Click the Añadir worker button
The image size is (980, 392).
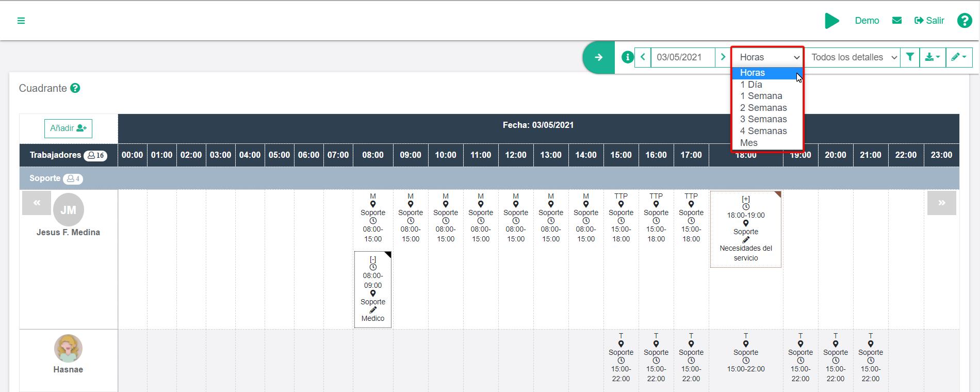coord(68,128)
